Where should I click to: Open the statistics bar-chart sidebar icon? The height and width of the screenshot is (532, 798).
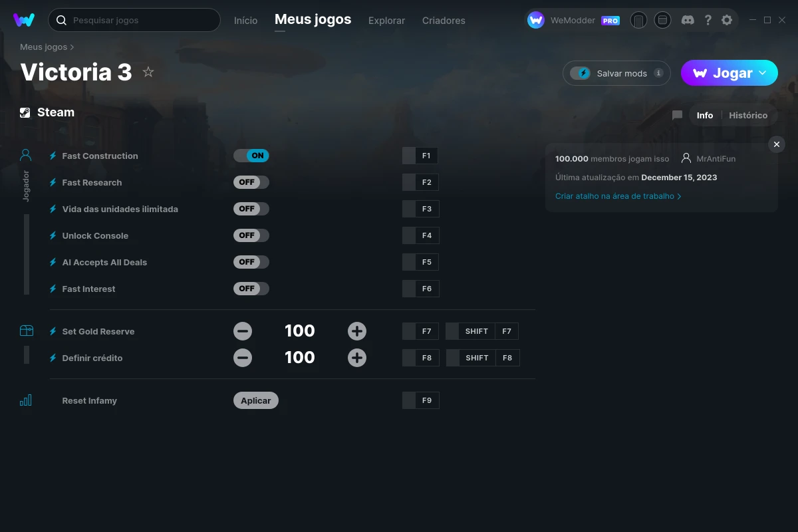pyautogui.click(x=25, y=400)
